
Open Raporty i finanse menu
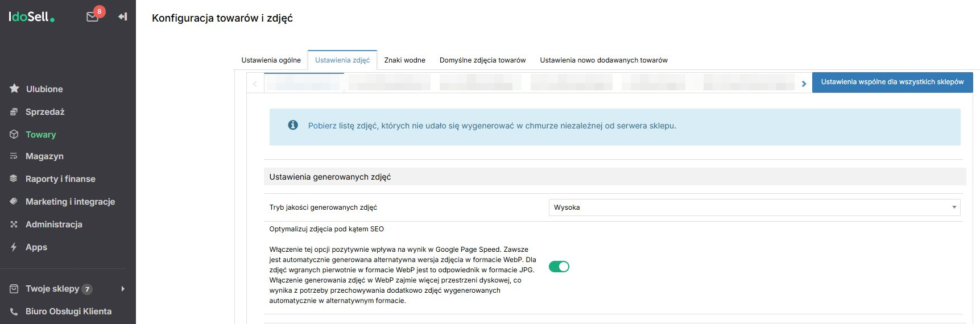pos(60,179)
